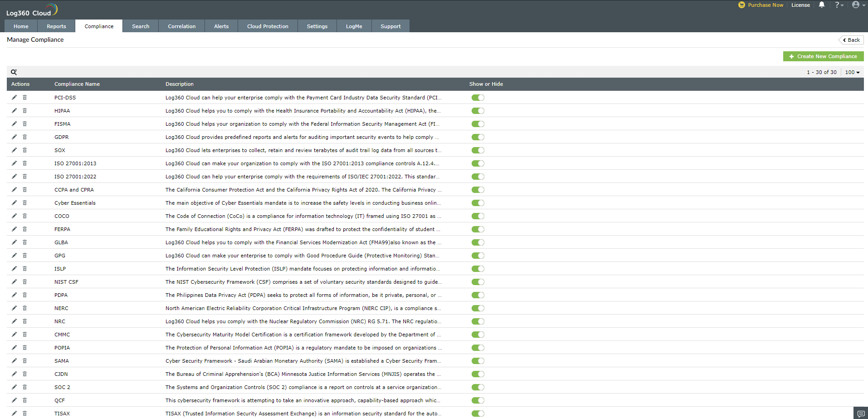This screenshot has height=419, width=868.
Task: Delete the ISO 27001:2013 compliance entry
Action: pos(24,163)
